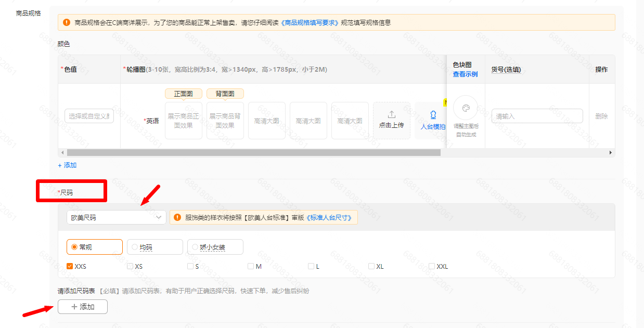644x328 pixels.
Task: Click the warning icon beside the 欧美人台标准 notice
Action: [x=177, y=217]
